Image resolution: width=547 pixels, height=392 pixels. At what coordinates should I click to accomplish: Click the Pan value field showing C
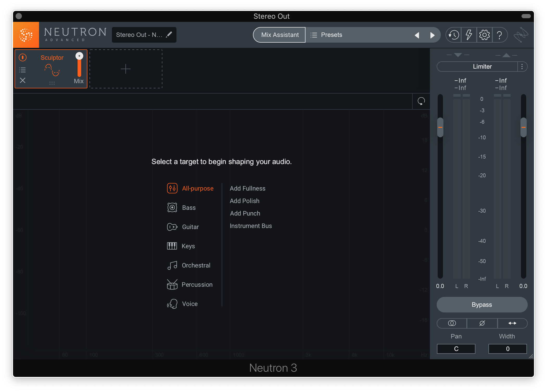(456, 349)
